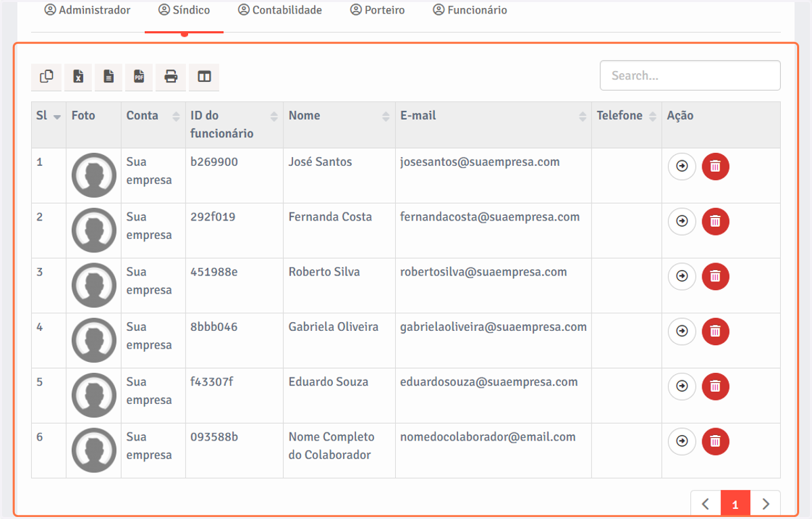Click email gabrielaoliveira@suaempresa.com
Viewport: 812px width, 519px height.
(x=493, y=327)
